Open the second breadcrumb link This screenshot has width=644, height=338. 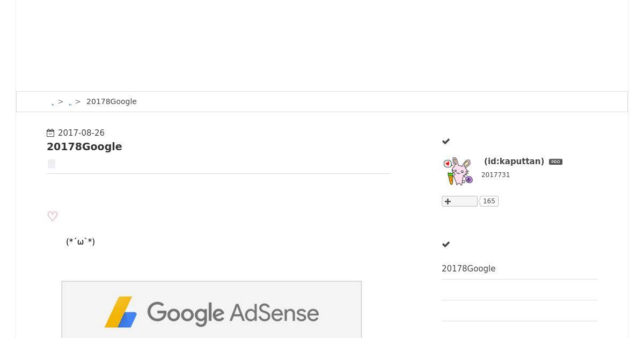pyautogui.click(x=70, y=102)
